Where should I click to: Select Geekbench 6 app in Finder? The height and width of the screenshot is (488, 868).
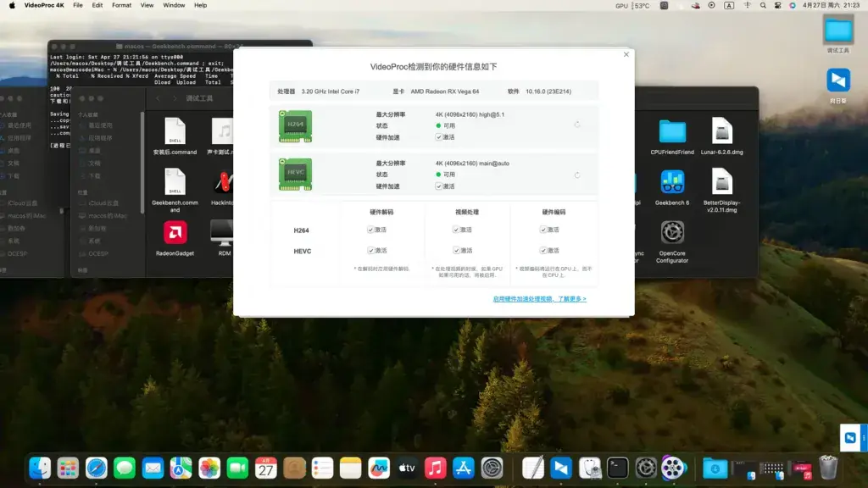(672, 187)
